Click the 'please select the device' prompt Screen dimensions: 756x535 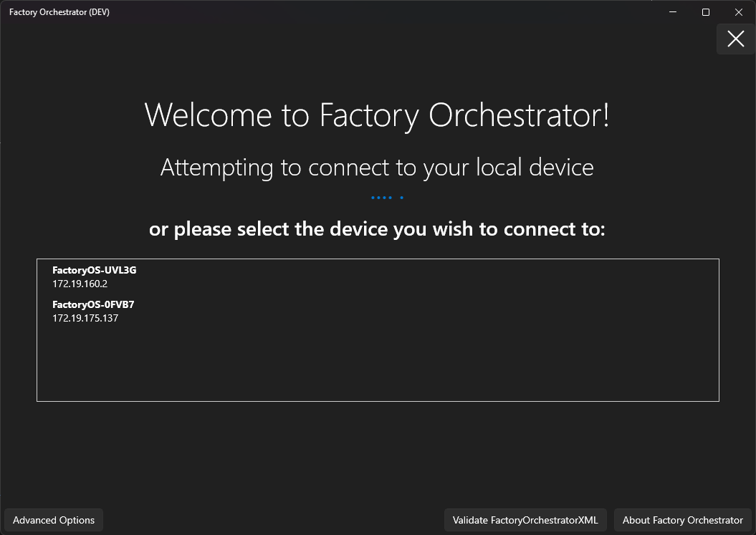pos(377,229)
